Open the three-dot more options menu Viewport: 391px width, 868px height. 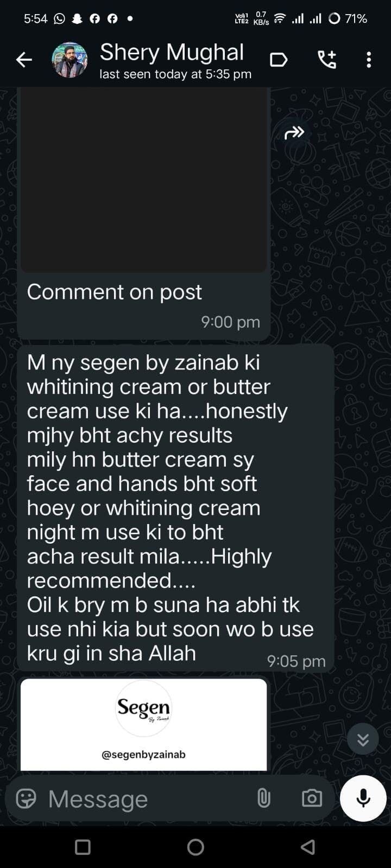pos(369,60)
